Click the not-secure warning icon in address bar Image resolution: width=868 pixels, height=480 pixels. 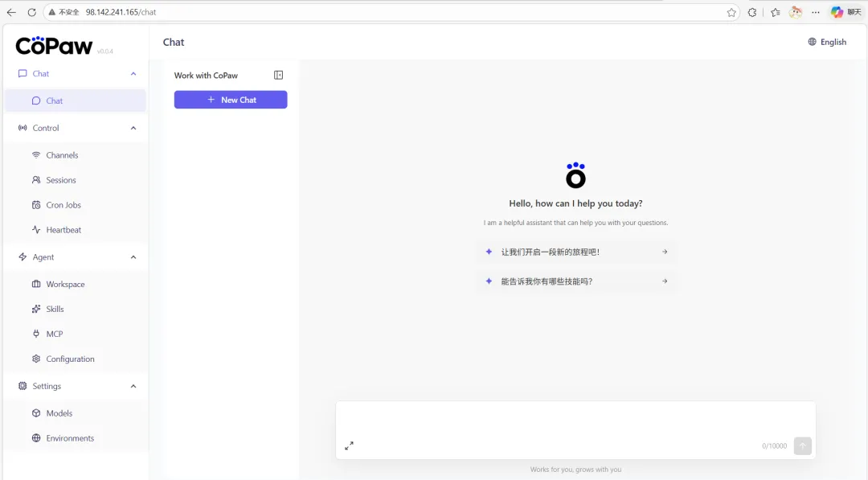[x=52, y=12]
